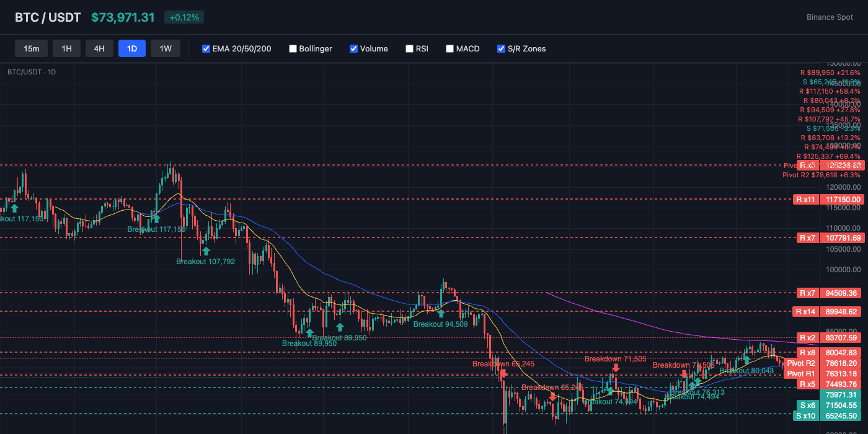Image resolution: width=868 pixels, height=434 pixels.
Task: Click the R x14 89949.62 level tag
Action: (828, 311)
